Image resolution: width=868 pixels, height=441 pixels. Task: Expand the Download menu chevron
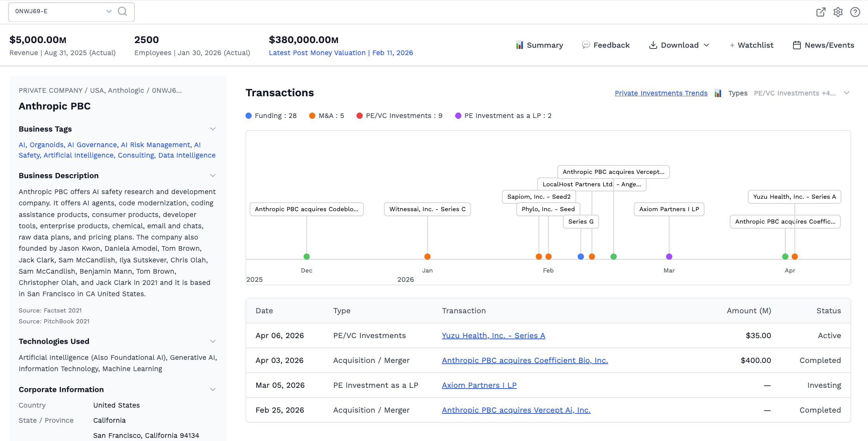coord(706,45)
